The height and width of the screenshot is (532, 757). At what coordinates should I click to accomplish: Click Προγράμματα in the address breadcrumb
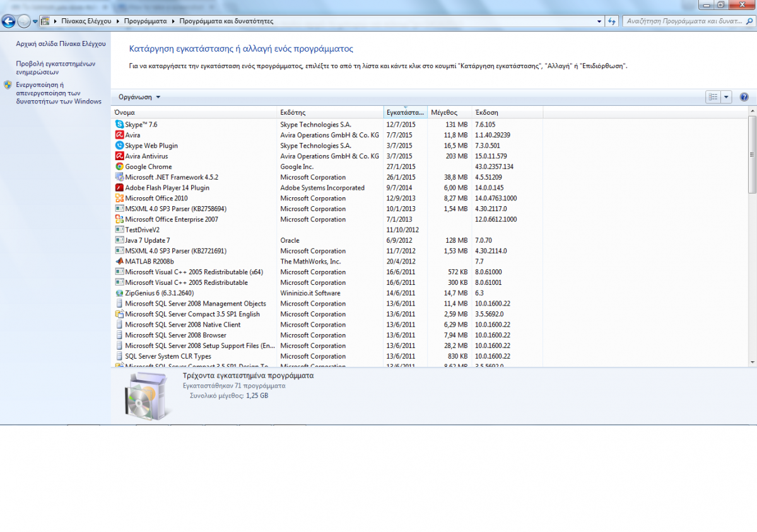click(145, 21)
